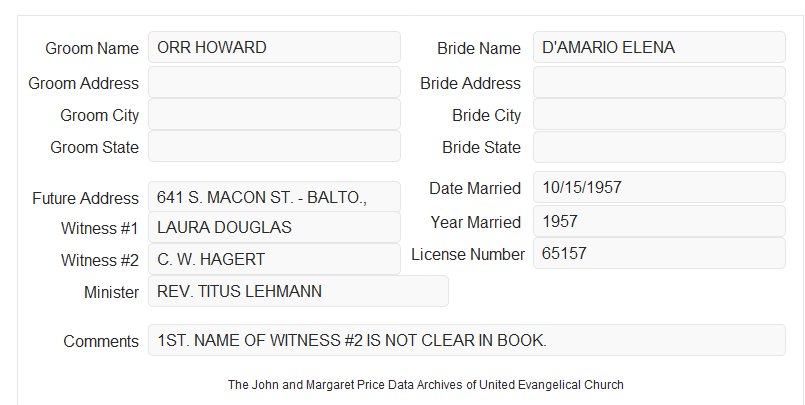Click the Groom Name field
The height and width of the screenshot is (405, 805).
coord(274,47)
